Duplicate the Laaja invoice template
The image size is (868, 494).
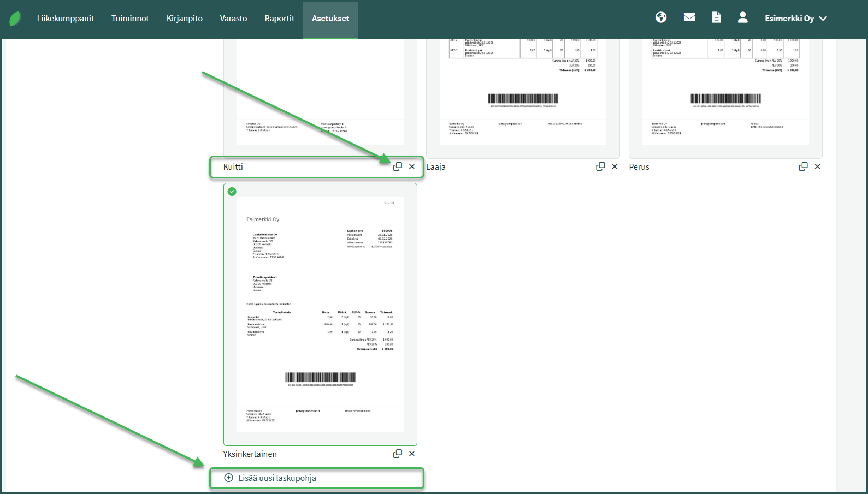(600, 166)
